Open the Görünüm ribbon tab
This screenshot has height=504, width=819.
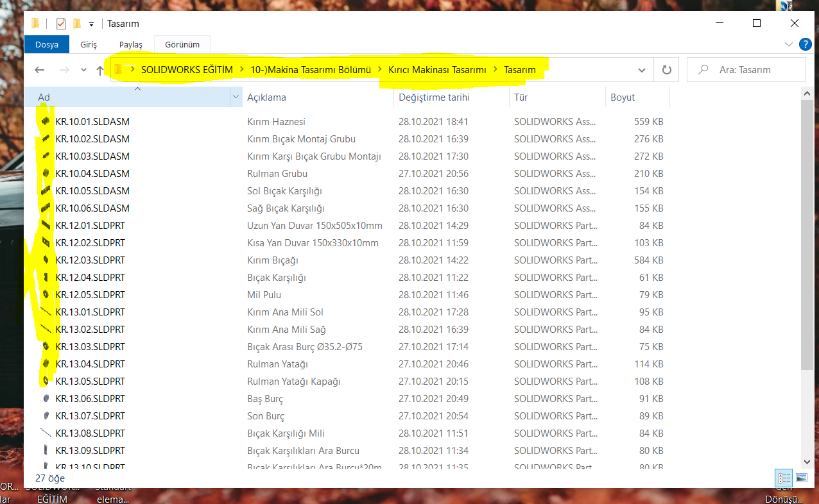tap(182, 45)
